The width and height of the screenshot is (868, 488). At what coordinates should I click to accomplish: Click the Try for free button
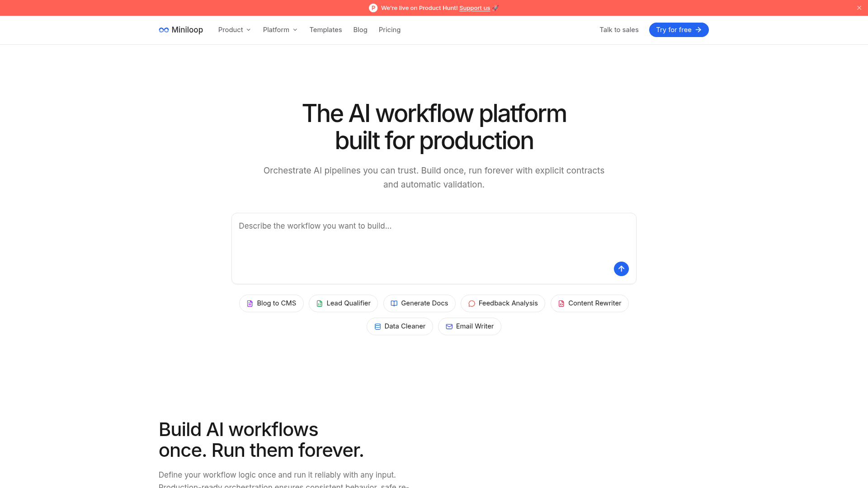[679, 30]
